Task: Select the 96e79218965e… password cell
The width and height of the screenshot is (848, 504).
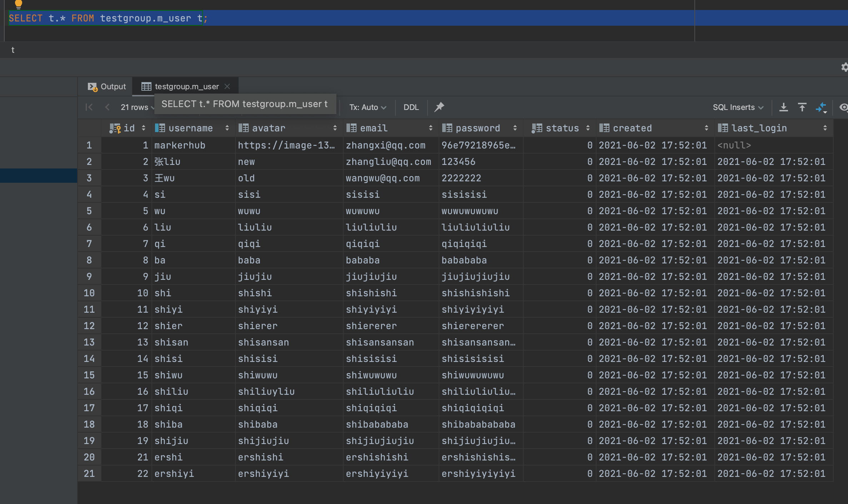Action: coord(481,145)
